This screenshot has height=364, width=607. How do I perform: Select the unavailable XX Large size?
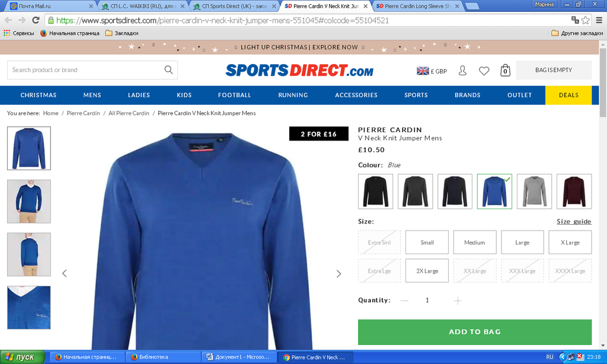[x=475, y=271]
